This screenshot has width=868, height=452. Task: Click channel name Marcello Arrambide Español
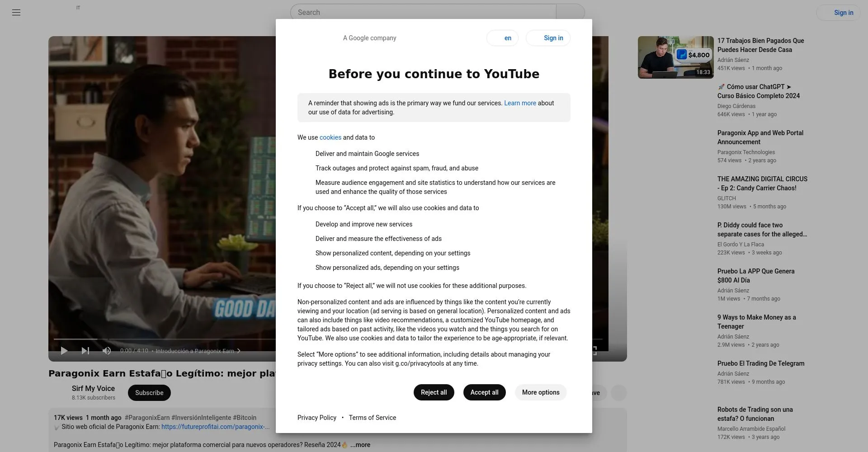point(751,429)
